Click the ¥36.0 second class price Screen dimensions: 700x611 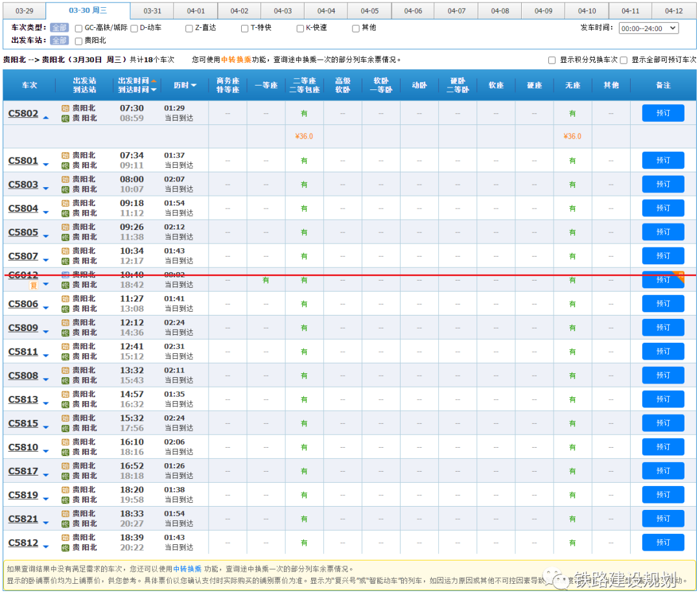(x=304, y=137)
